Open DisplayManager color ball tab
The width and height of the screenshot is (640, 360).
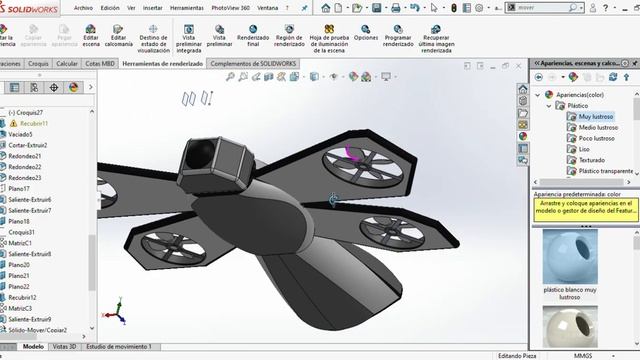pyautogui.click(x=73, y=87)
